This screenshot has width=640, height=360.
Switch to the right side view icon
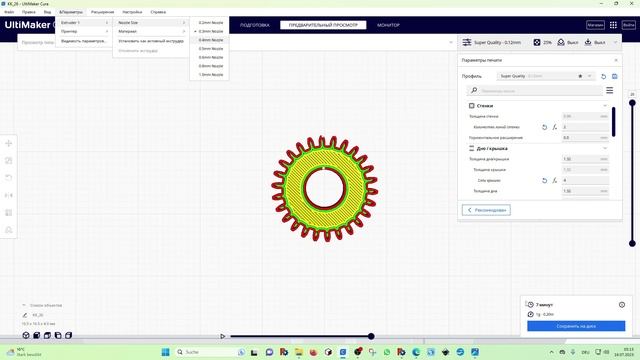(x=69, y=335)
